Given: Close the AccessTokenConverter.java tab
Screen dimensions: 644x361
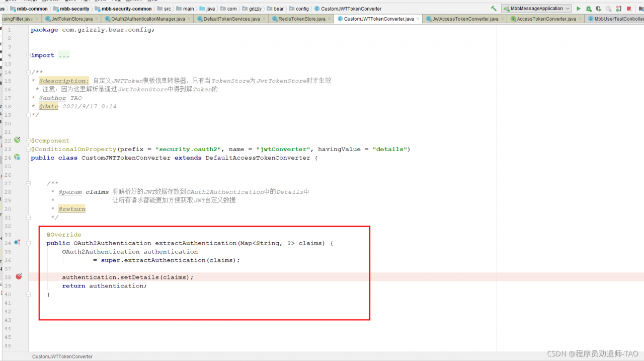Looking at the screenshot, I should (580, 19).
